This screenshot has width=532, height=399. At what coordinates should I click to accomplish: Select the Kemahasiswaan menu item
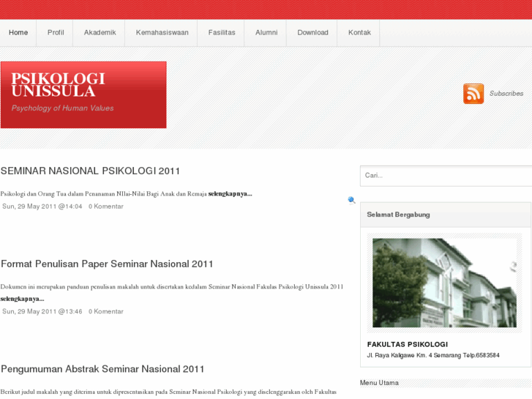(162, 33)
